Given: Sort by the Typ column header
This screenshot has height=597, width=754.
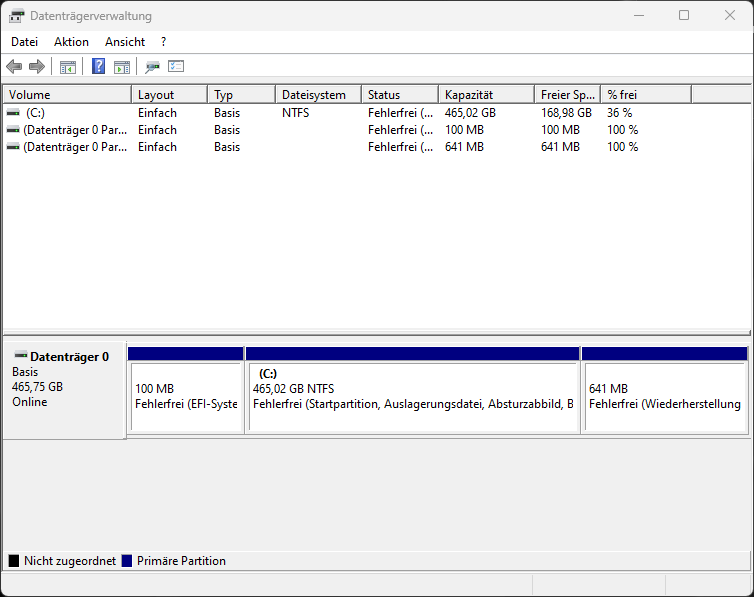Looking at the screenshot, I should pos(242,95).
